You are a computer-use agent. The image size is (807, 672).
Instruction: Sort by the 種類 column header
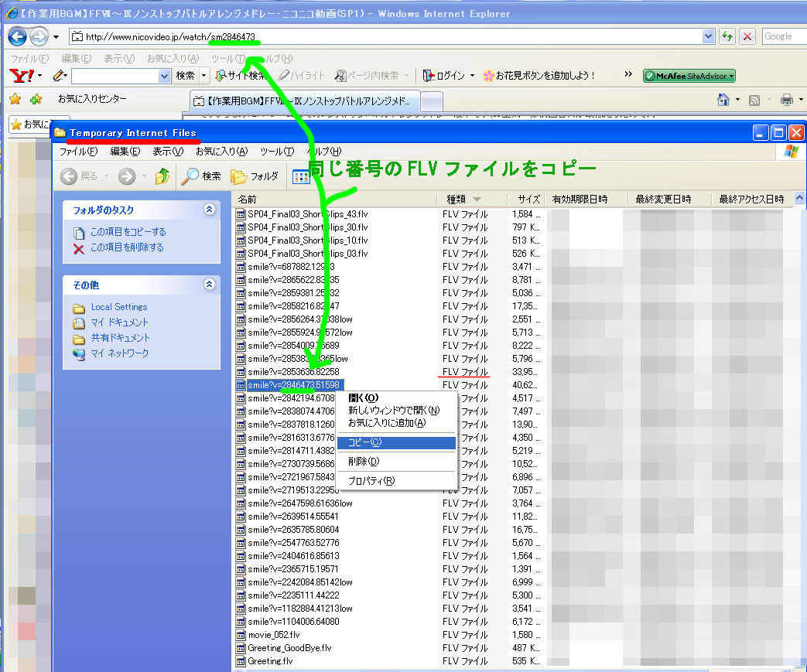pyautogui.click(x=472, y=200)
